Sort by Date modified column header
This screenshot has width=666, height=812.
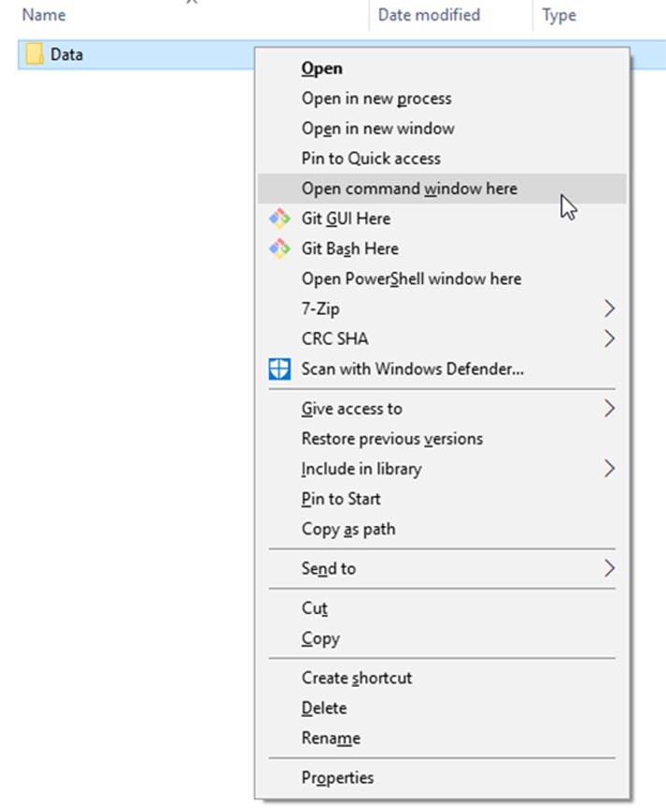pos(429,15)
